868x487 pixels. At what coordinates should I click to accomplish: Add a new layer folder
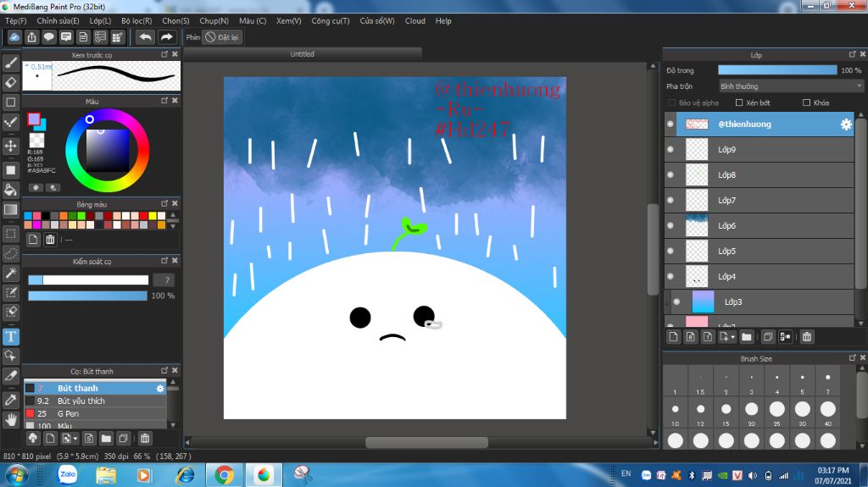click(746, 336)
